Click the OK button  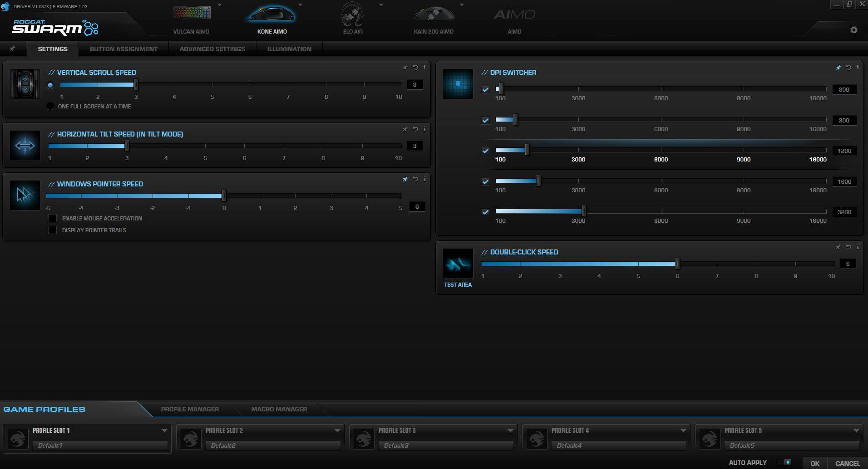pyautogui.click(x=814, y=463)
